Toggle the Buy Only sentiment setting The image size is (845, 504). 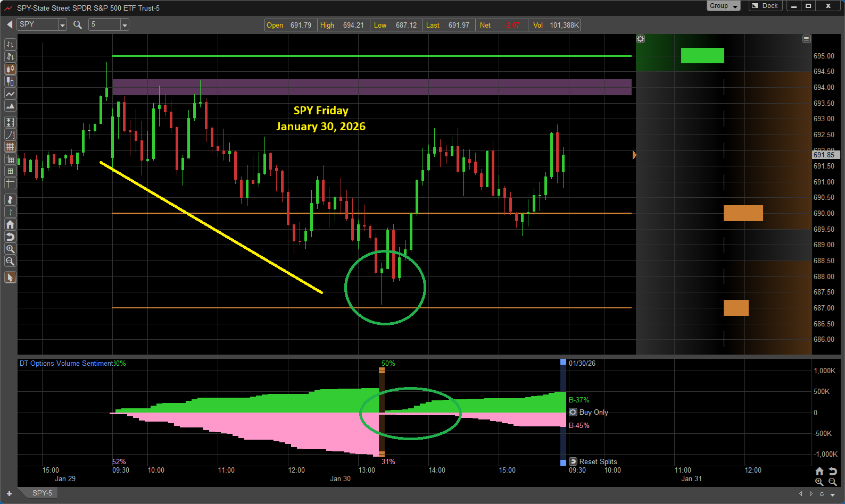click(573, 412)
